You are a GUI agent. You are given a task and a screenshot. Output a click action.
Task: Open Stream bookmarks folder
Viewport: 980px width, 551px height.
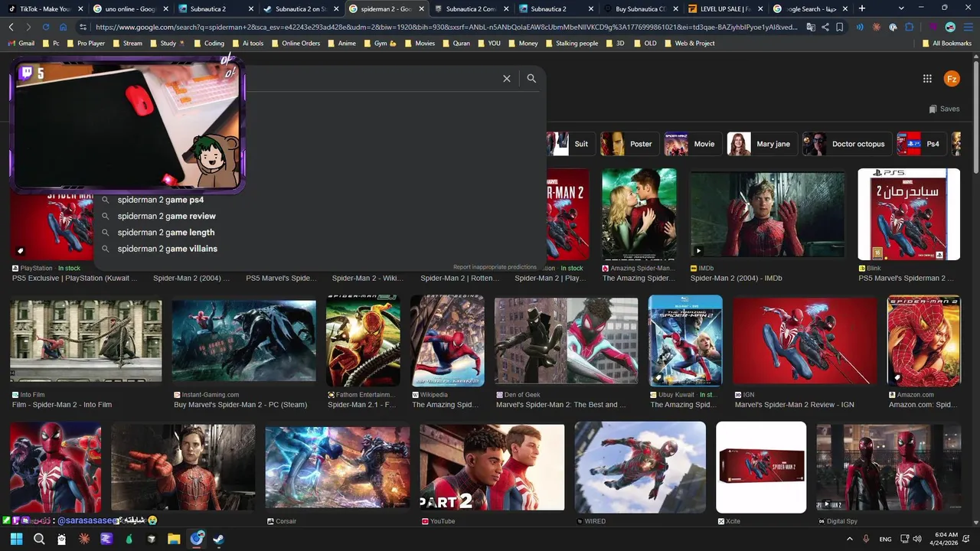click(x=127, y=44)
